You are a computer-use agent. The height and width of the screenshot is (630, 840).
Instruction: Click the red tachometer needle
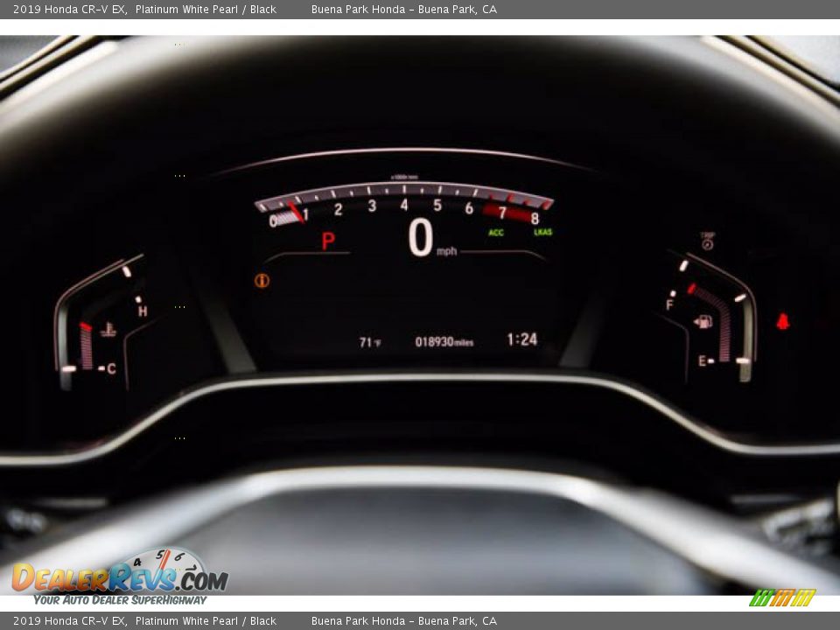(x=295, y=212)
